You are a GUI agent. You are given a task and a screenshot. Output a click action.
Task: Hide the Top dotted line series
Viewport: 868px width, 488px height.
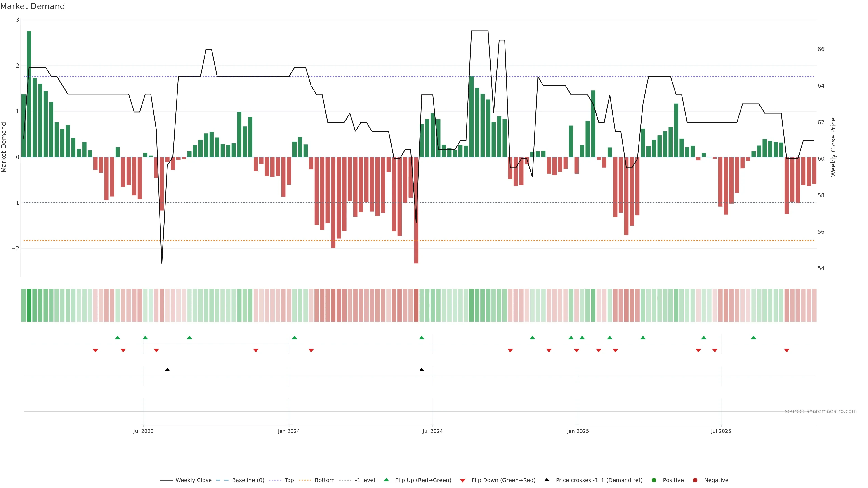(x=289, y=480)
